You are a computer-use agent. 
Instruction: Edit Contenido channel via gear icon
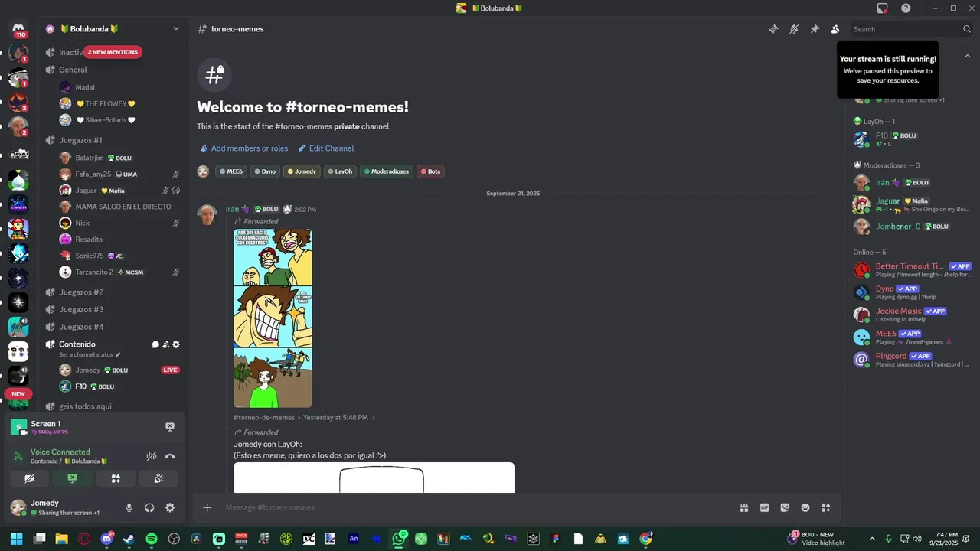176,344
